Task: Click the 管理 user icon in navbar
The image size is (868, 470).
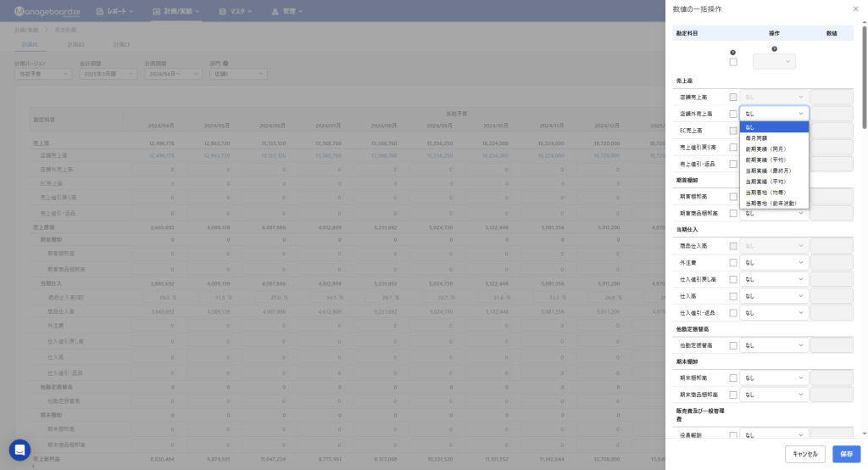Action: pos(275,12)
